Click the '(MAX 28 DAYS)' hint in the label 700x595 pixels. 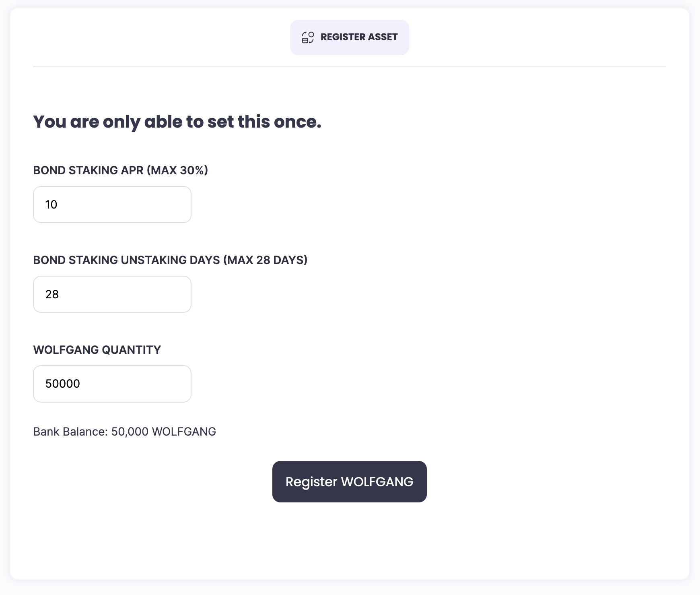pyautogui.click(x=266, y=260)
